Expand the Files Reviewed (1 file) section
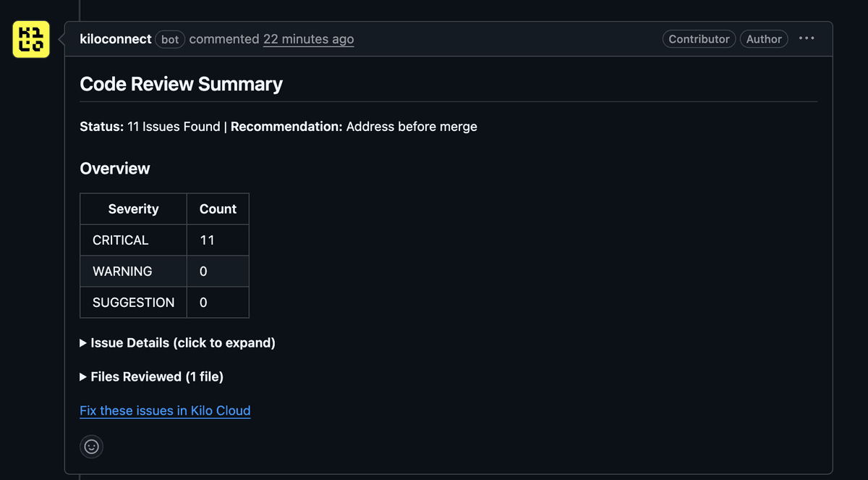This screenshot has width=868, height=480. point(151,376)
